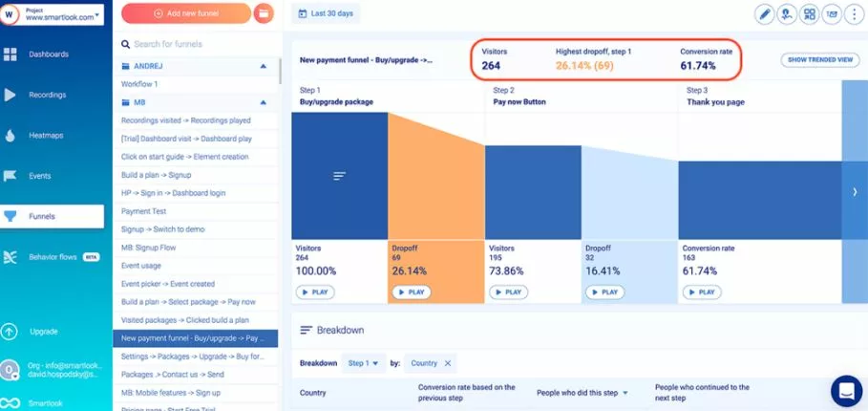Click the Events flag icon

[x=10, y=176]
